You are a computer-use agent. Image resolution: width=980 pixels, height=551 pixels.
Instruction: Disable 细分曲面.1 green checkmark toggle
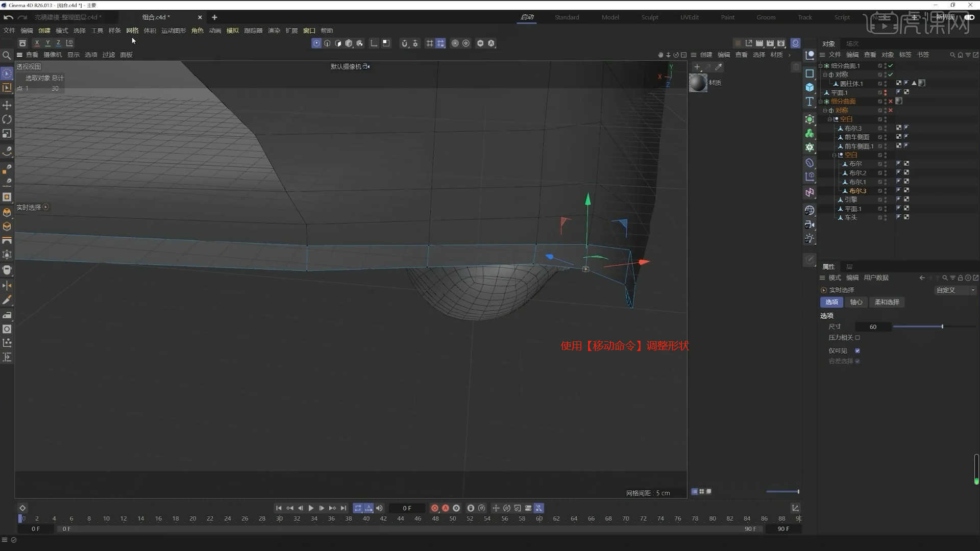pyautogui.click(x=891, y=66)
